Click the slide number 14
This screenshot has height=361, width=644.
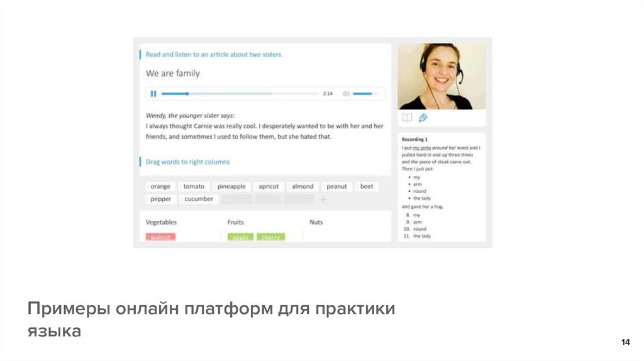(x=626, y=342)
